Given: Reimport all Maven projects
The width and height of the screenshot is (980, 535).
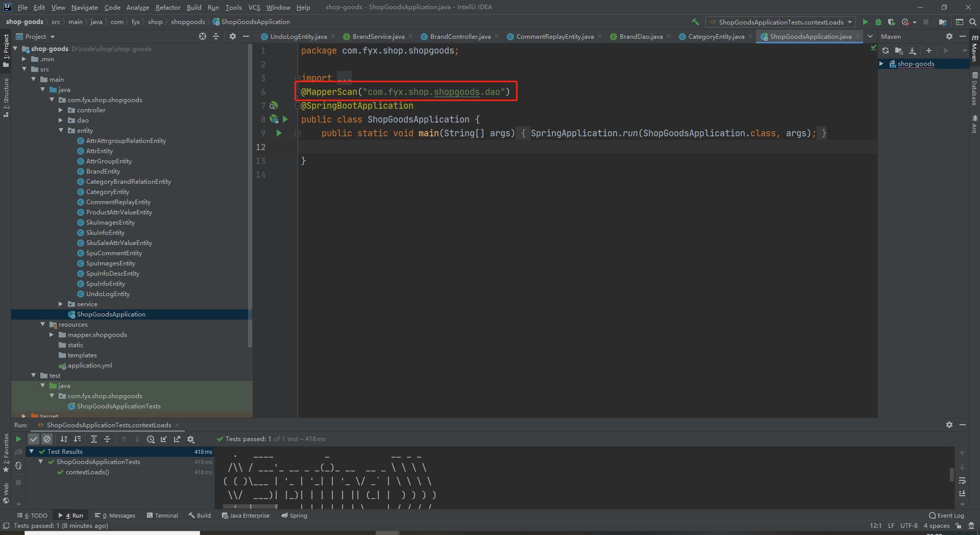Looking at the screenshot, I should click(x=886, y=51).
